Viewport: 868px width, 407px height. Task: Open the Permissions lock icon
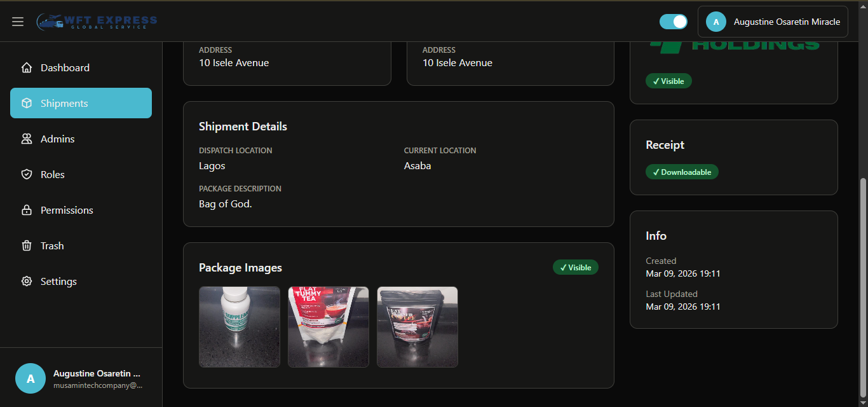pos(27,210)
